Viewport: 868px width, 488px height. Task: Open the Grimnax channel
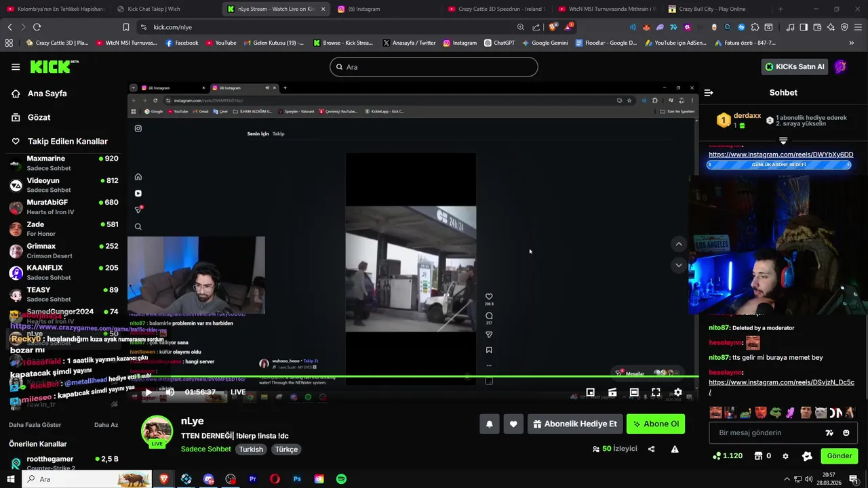64,250
